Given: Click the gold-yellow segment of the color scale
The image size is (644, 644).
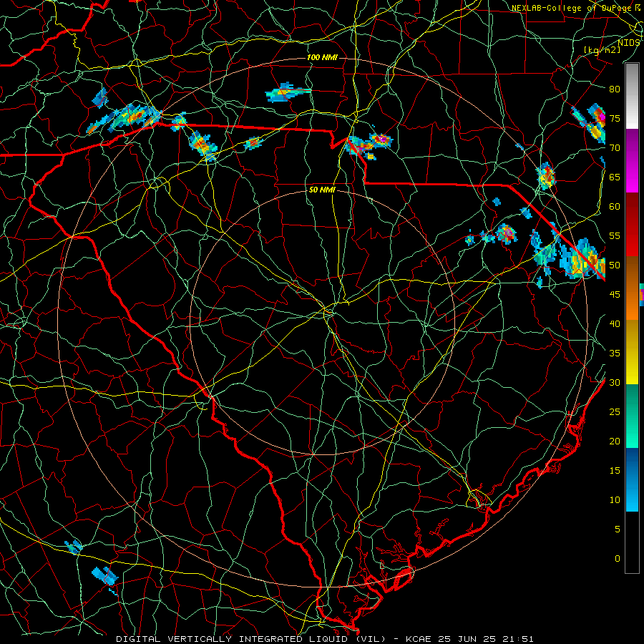Looking at the screenshot, I should (632, 352).
